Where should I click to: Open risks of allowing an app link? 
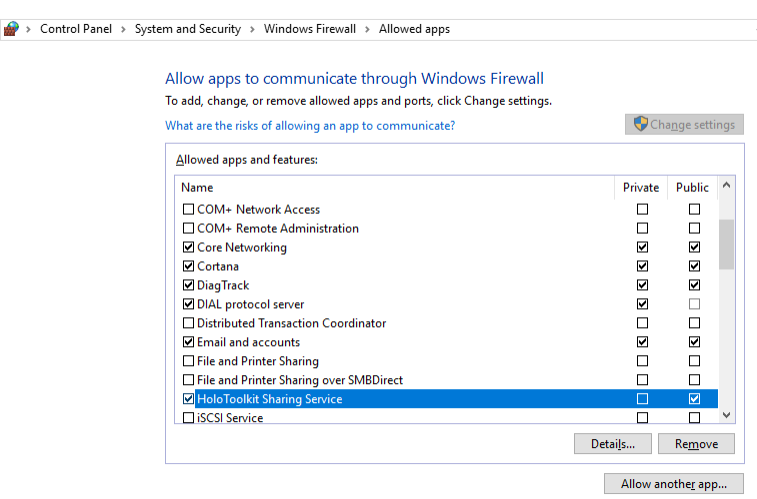pyautogui.click(x=310, y=126)
